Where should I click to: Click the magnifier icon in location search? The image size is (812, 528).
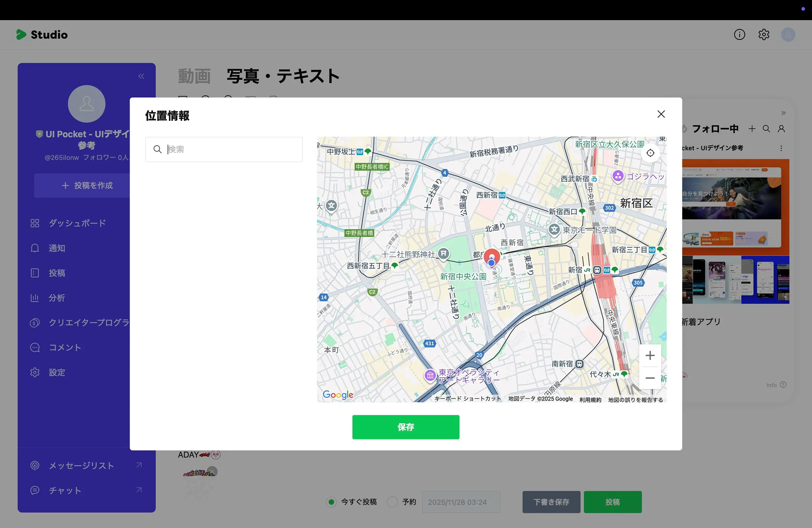pyautogui.click(x=157, y=149)
